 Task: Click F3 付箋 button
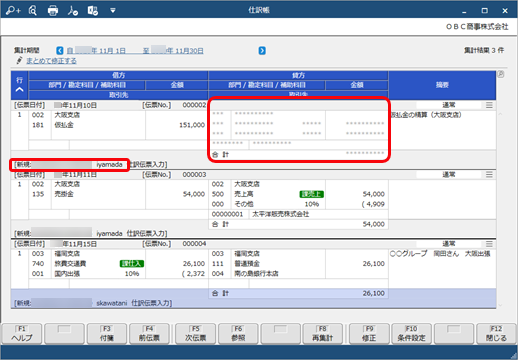click(107, 333)
